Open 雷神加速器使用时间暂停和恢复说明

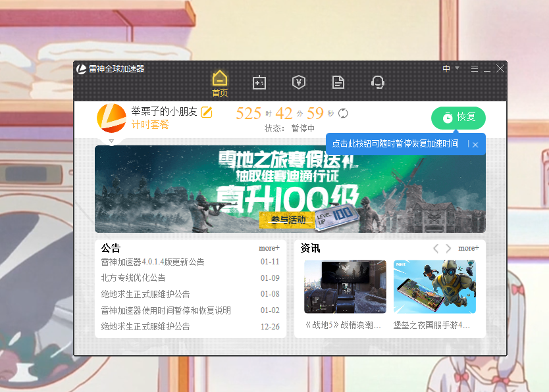point(166,310)
